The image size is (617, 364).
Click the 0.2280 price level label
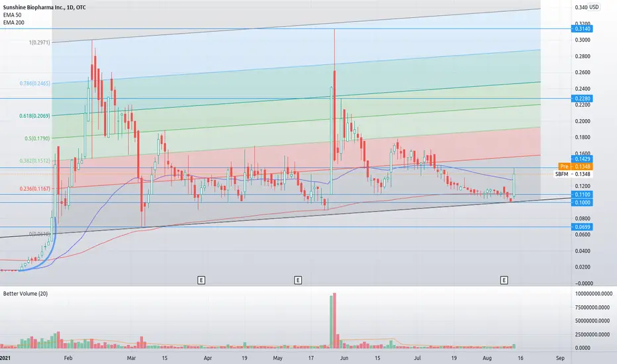582,99
